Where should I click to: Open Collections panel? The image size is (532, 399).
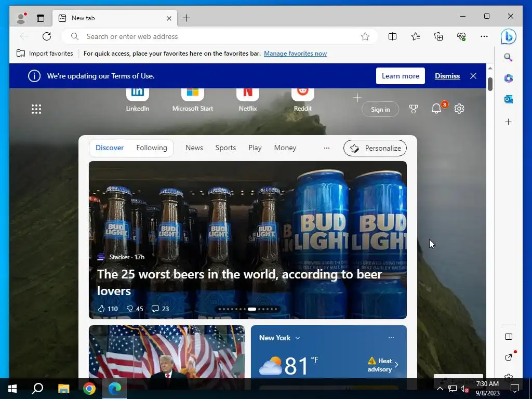(438, 36)
